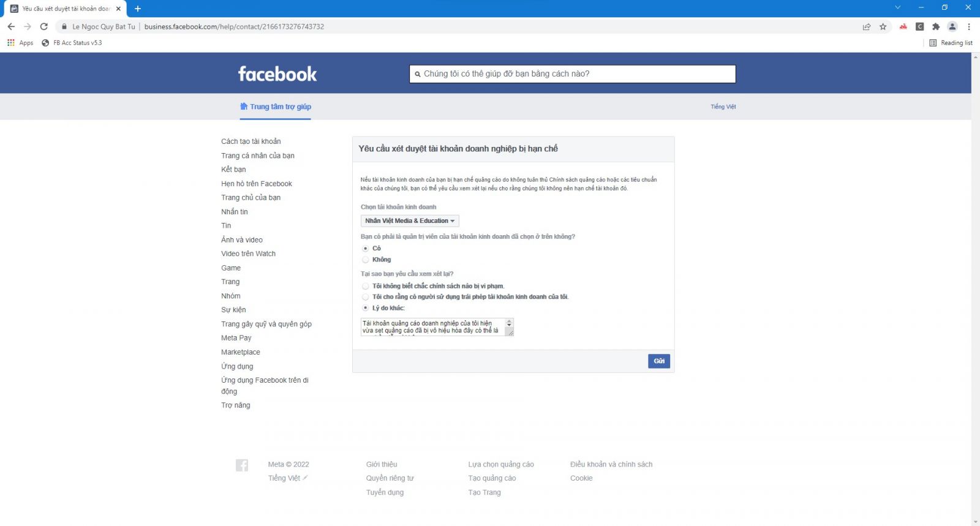Click the browser forward arrow

(x=28, y=26)
